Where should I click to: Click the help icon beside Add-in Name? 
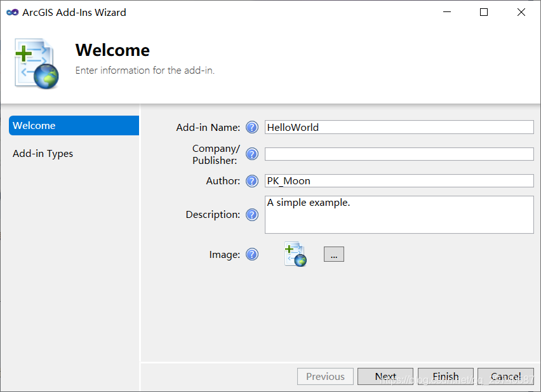tap(252, 127)
